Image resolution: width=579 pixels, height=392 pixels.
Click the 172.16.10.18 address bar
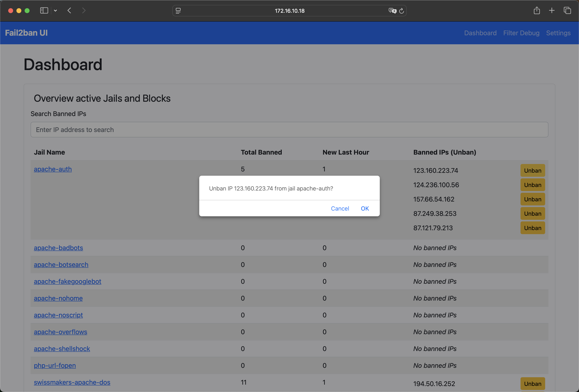[x=289, y=11]
